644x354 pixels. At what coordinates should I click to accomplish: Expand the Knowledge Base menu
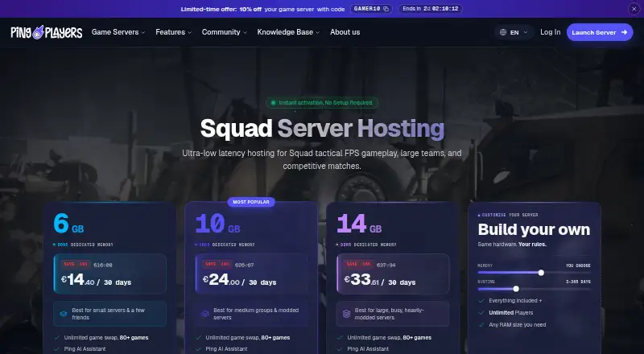(288, 32)
